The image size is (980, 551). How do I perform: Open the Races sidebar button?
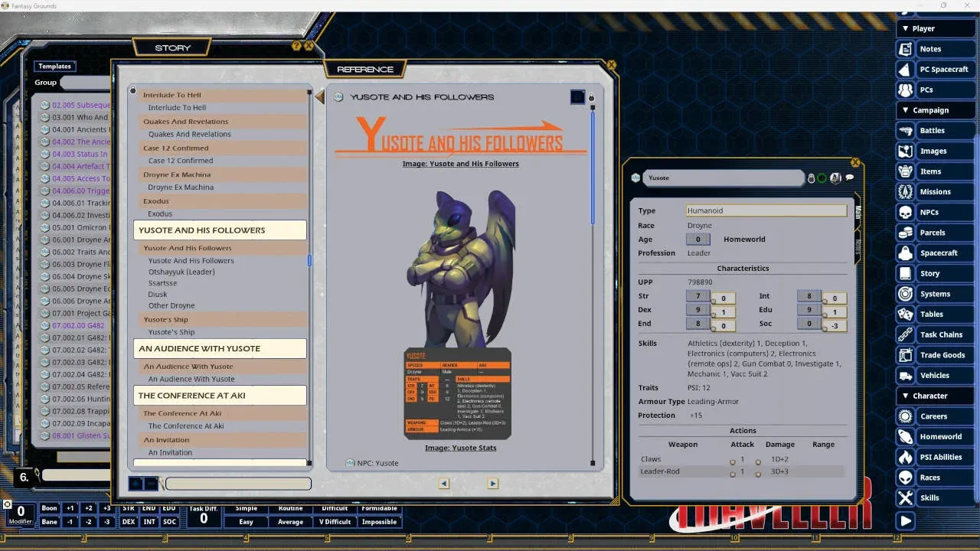pyautogui.click(x=936, y=478)
